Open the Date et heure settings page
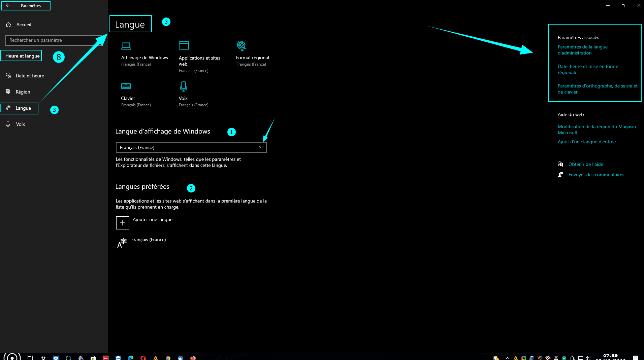This screenshot has width=644, height=360. pyautogui.click(x=30, y=76)
